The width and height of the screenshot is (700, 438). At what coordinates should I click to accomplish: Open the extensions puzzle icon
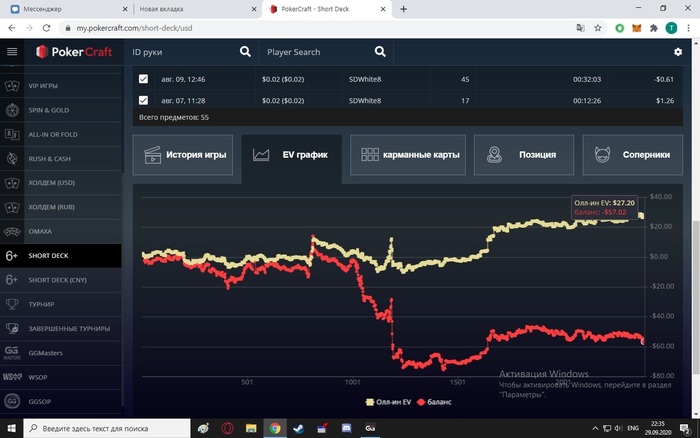[654, 28]
